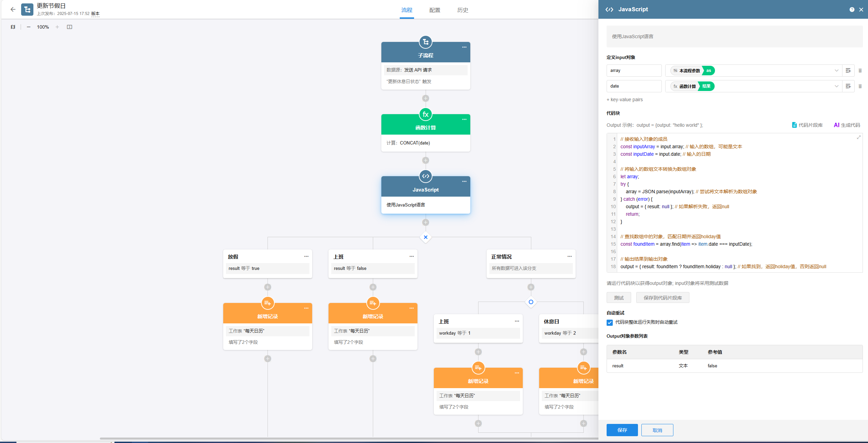This screenshot has width=868, height=443.
Task: Toggle the minimap icon in toolbar
Action: 13,27
